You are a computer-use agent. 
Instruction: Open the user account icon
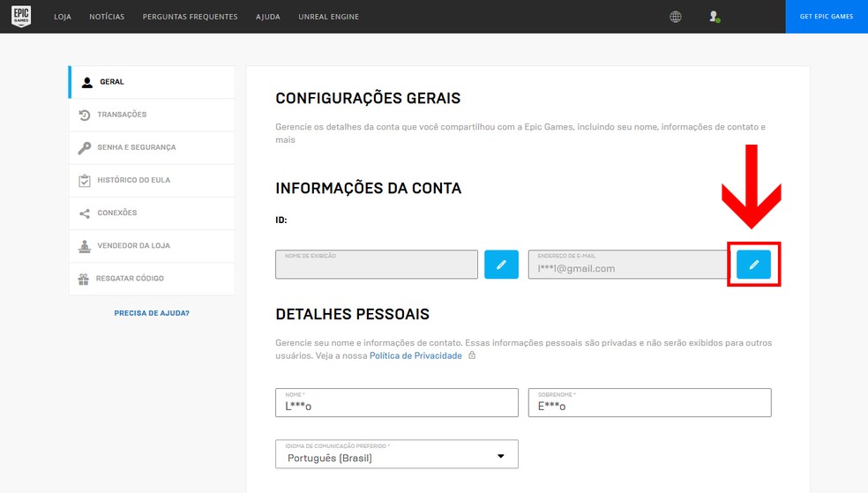[715, 17]
